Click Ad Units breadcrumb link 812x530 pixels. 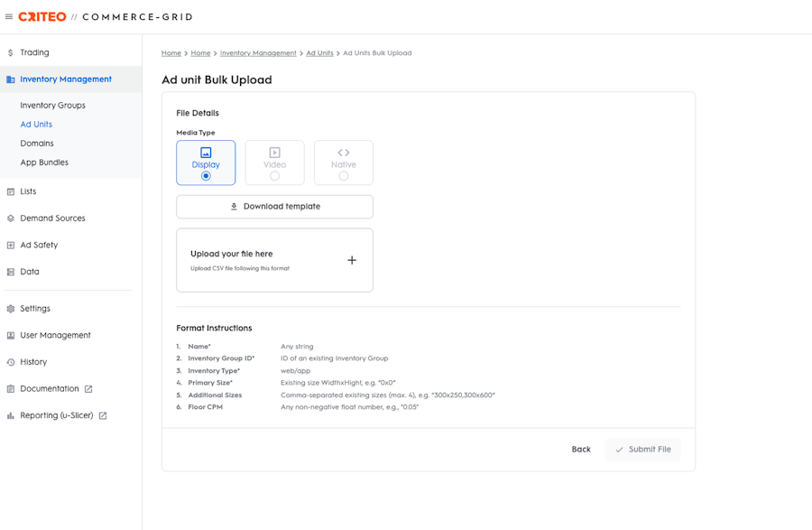(319, 53)
